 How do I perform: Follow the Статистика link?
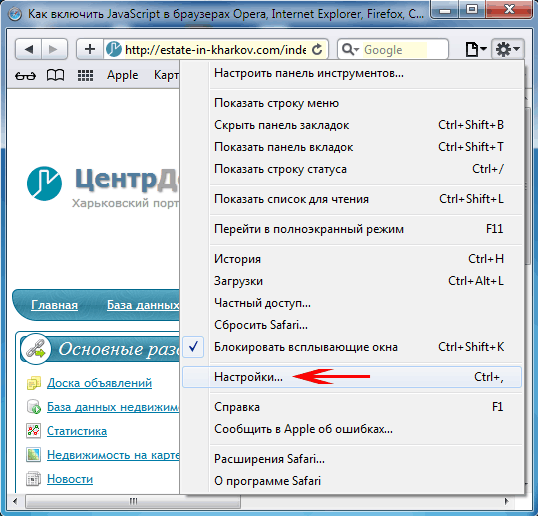coord(77,431)
